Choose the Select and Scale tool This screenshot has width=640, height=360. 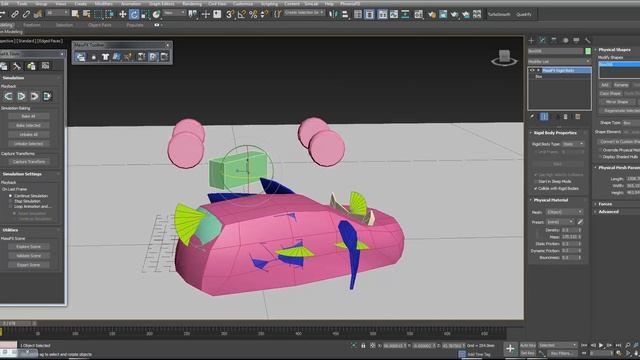point(145,14)
